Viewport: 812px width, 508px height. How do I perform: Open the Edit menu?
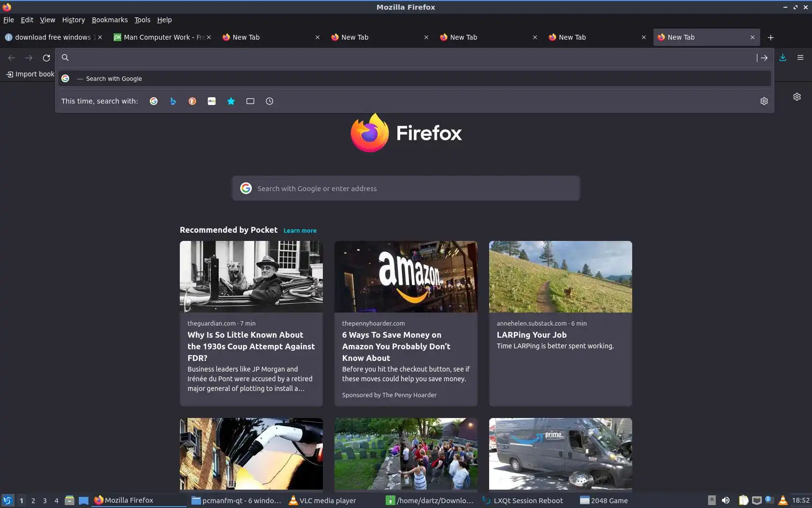click(27, 20)
